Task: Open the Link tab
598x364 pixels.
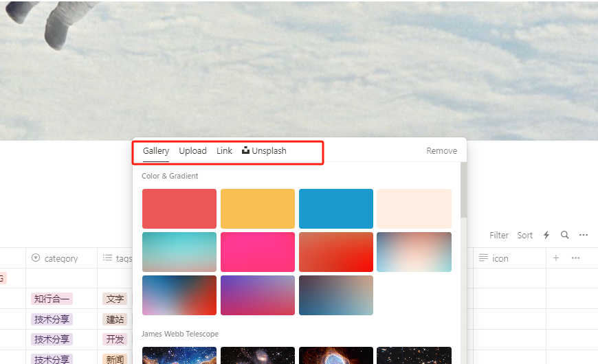Action: point(224,151)
